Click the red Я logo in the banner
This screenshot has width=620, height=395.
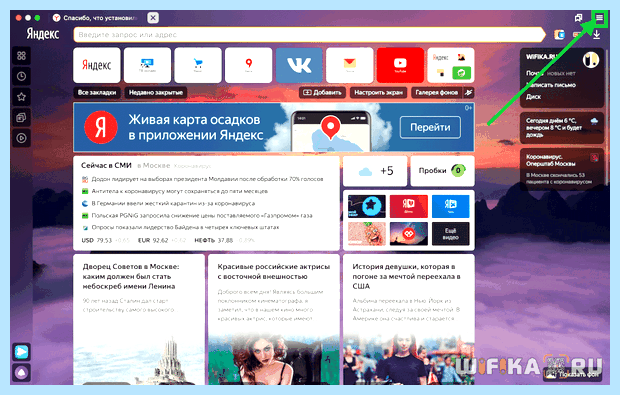(100, 127)
